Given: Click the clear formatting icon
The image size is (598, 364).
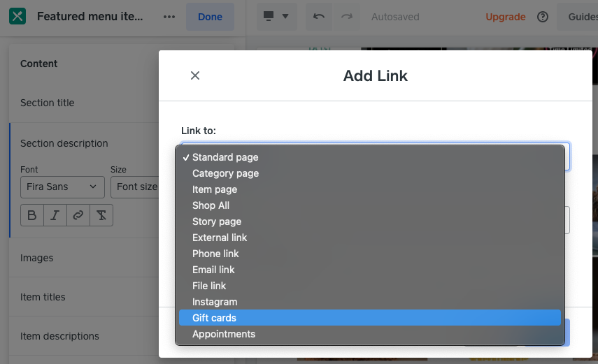Looking at the screenshot, I should point(101,215).
